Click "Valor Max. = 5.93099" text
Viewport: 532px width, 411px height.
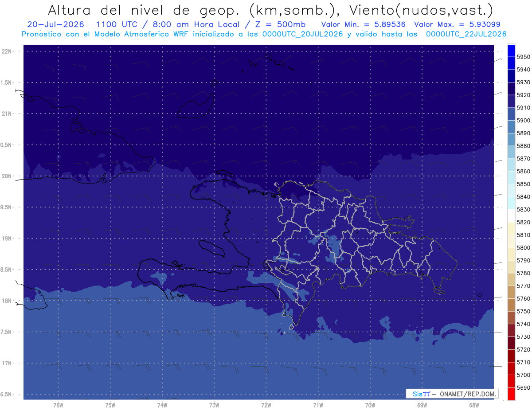(x=458, y=24)
